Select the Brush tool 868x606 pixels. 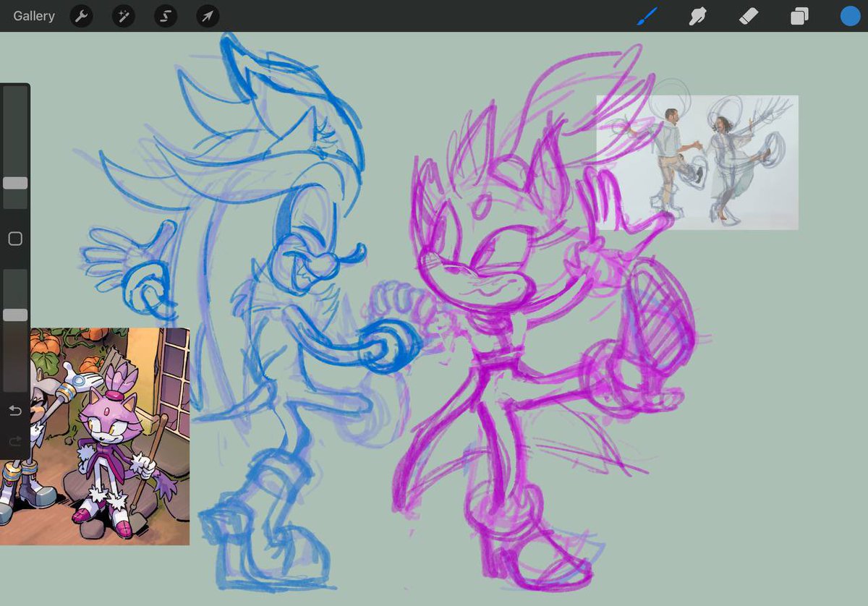tap(647, 16)
